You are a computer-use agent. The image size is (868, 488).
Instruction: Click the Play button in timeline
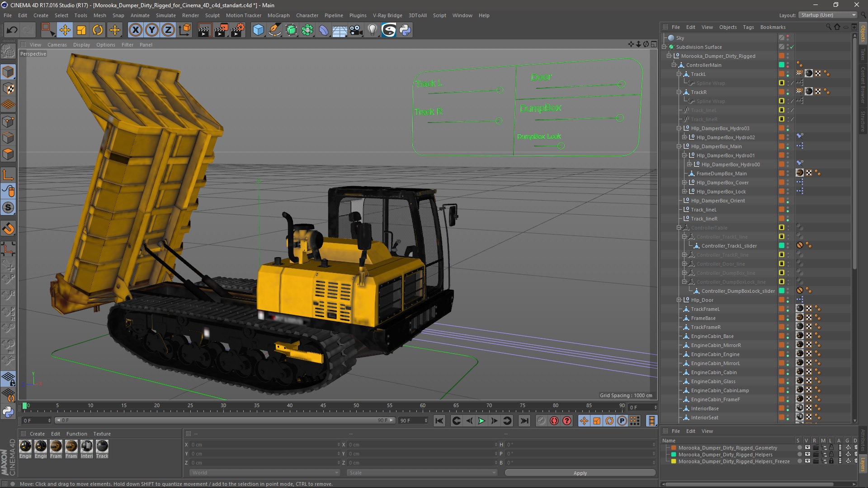[481, 421]
